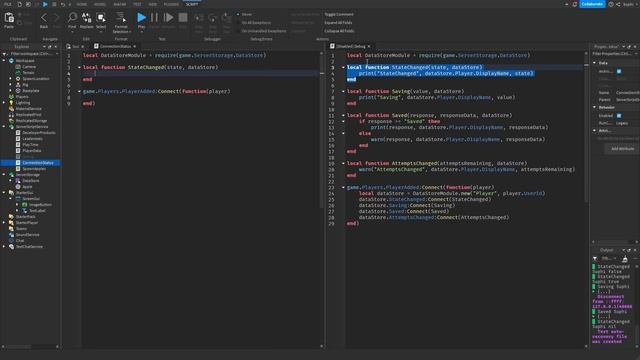Click the Paste clipboard icon
The image size is (640, 360).
9,18
